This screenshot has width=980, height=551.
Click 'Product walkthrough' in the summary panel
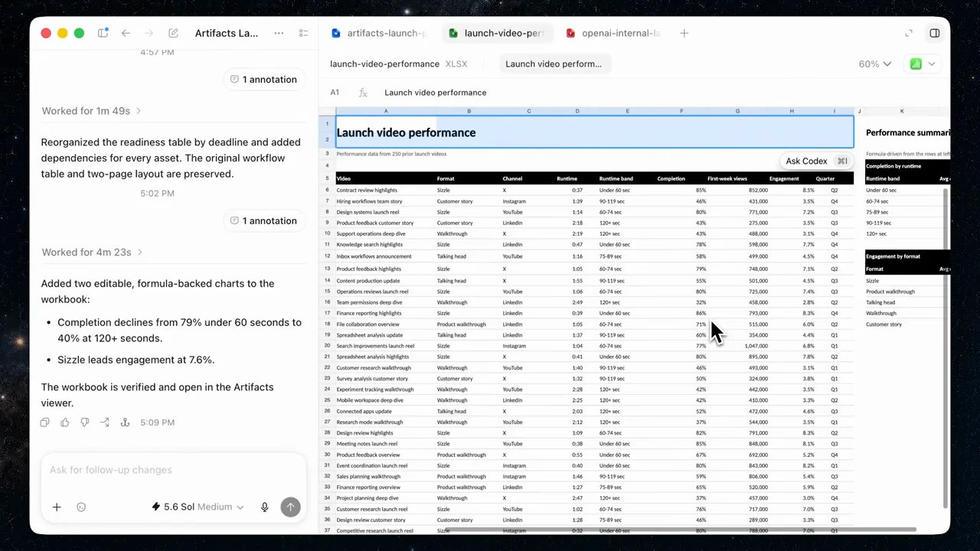[890, 292]
